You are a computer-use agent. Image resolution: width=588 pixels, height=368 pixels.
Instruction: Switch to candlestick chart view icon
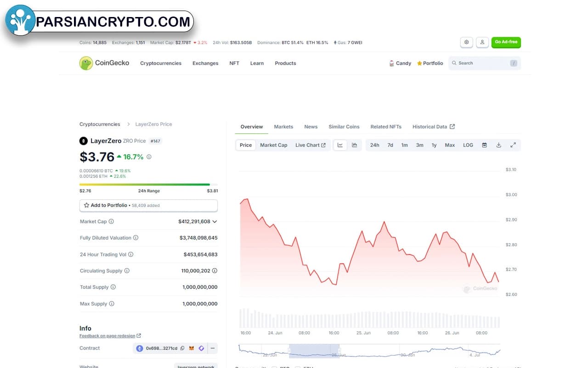click(355, 145)
